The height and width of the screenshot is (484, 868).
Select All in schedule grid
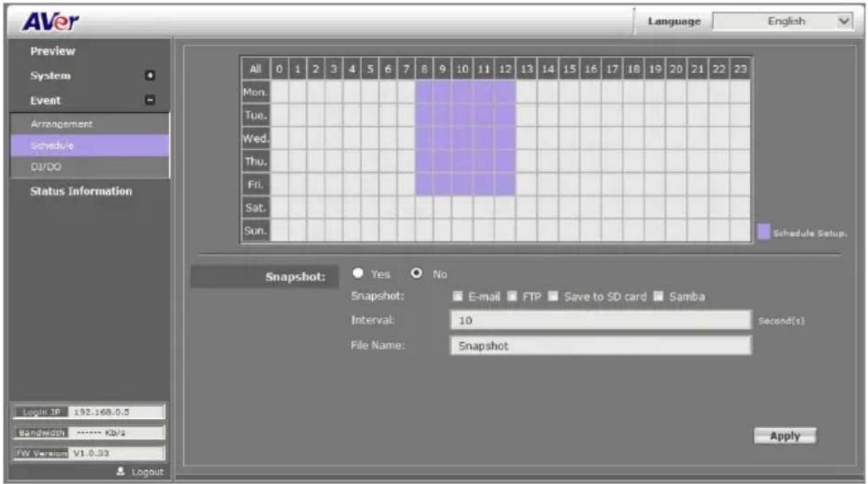click(x=255, y=69)
